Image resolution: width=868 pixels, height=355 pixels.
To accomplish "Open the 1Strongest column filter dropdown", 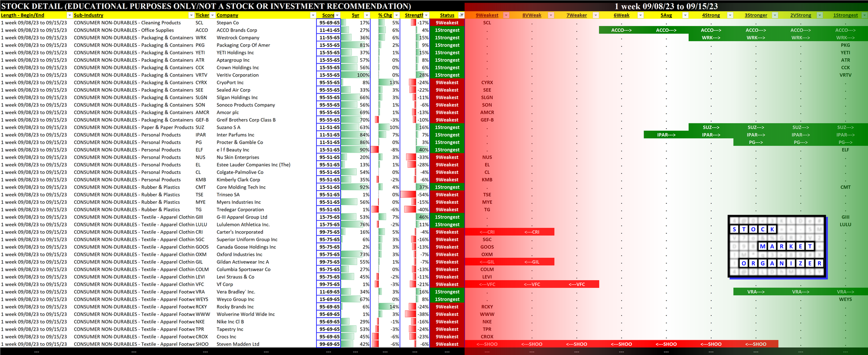I will click(x=864, y=15).
